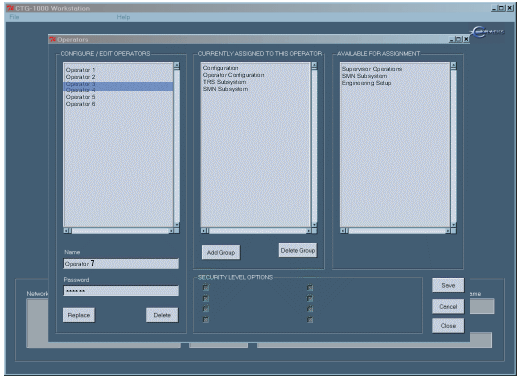Click up arrow of operators list scrollbar
517x376 pixels.
(177, 66)
